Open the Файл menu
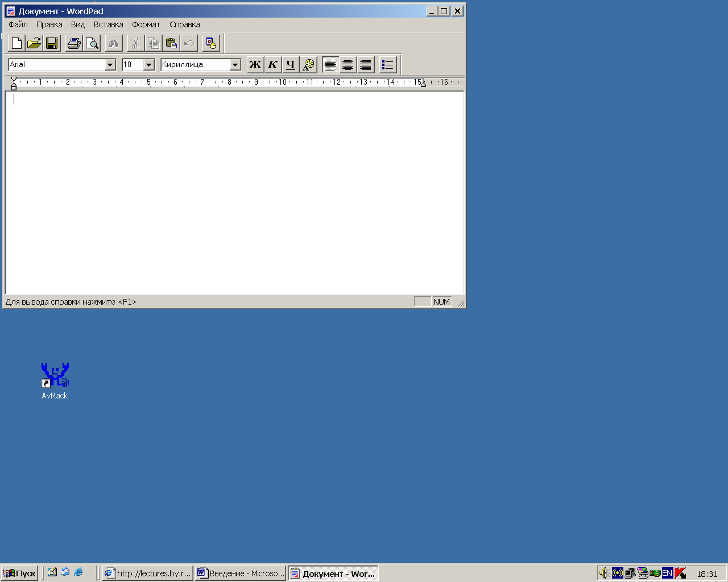 click(x=18, y=24)
